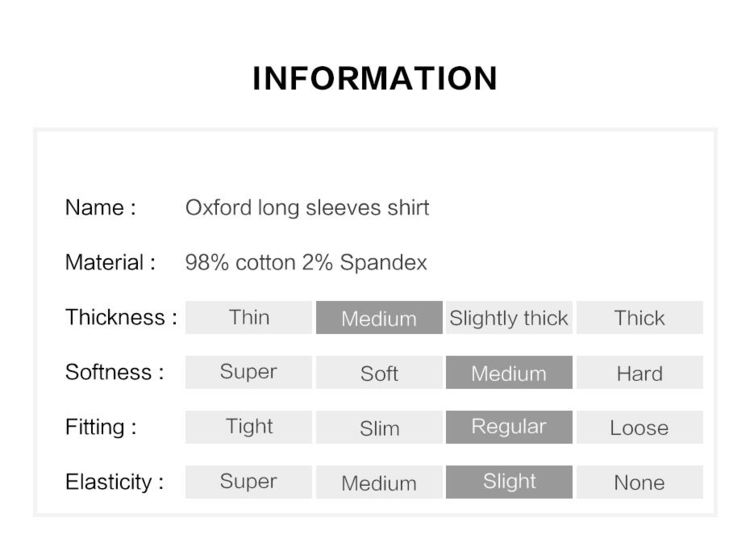Select the Soft softness option

click(379, 372)
